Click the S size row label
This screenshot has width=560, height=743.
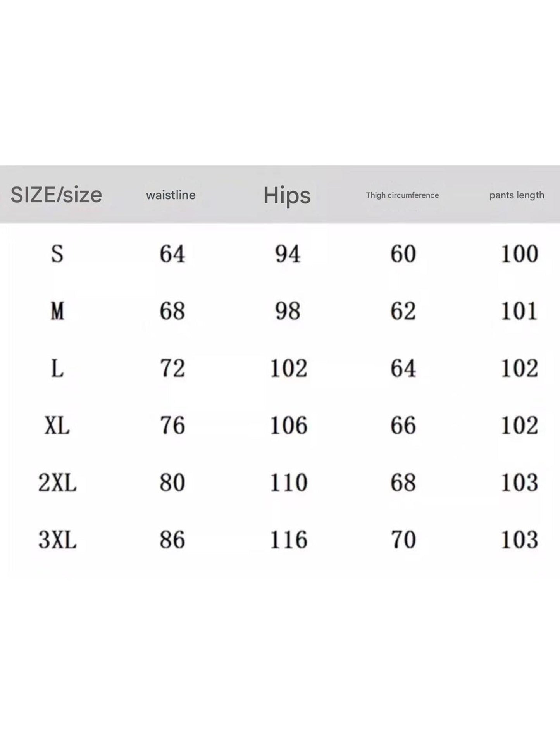point(57,254)
